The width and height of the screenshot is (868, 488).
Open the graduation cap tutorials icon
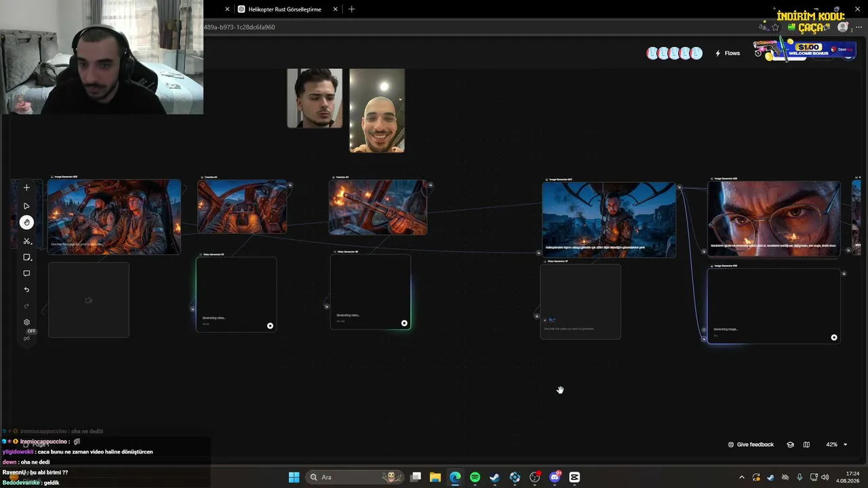tap(790, 445)
